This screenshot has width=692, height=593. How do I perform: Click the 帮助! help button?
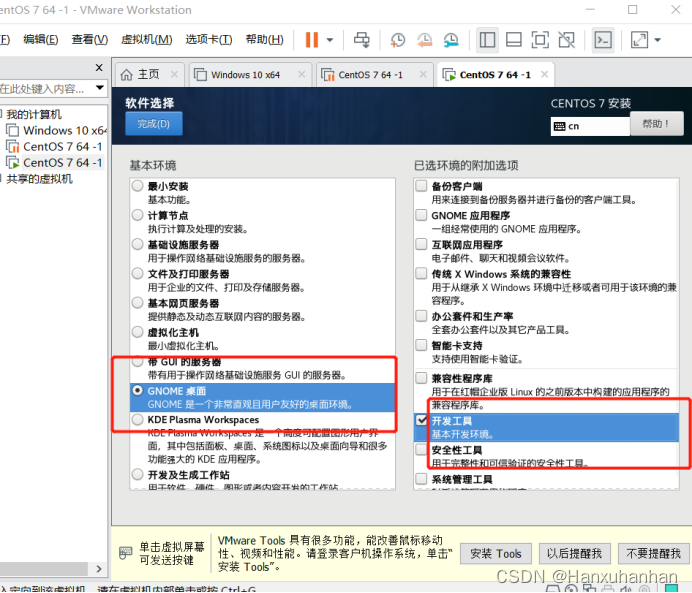[656, 124]
